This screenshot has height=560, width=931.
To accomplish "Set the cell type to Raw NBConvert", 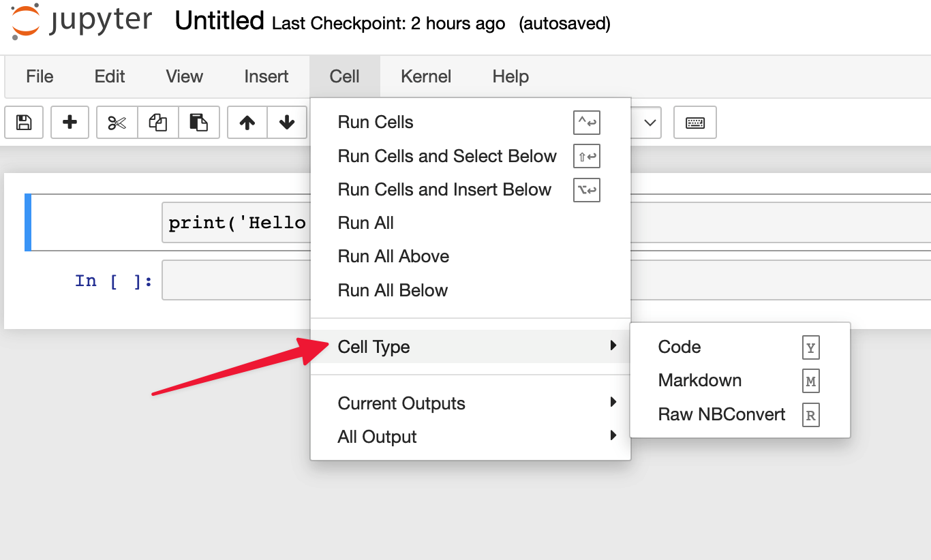I will [x=740, y=414].
